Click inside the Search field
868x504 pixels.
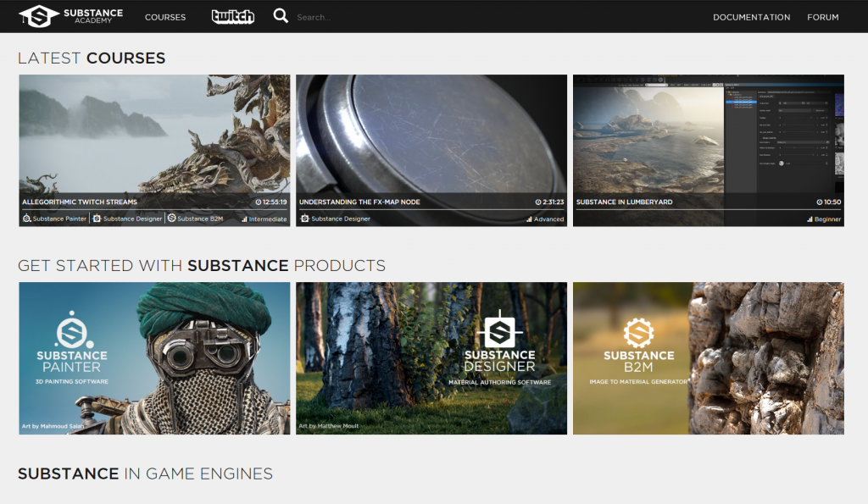click(x=322, y=15)
